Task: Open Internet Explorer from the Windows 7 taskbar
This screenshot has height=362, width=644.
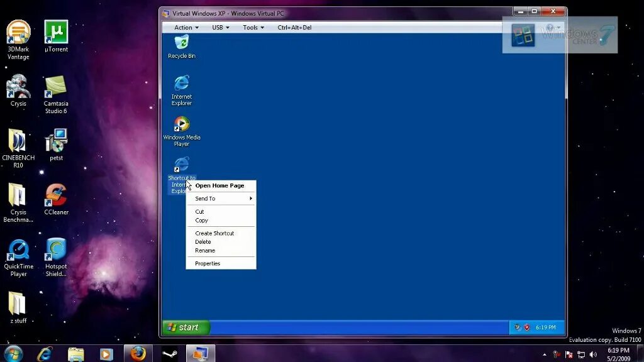Action: 45,353
